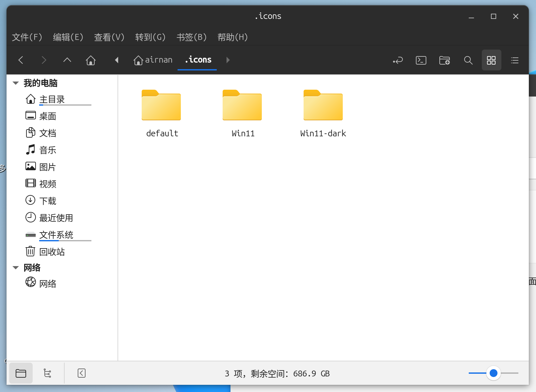This screenshot has width=536, height=392.
Task: Open the 查看(V) menu
Action: [109, 37]
